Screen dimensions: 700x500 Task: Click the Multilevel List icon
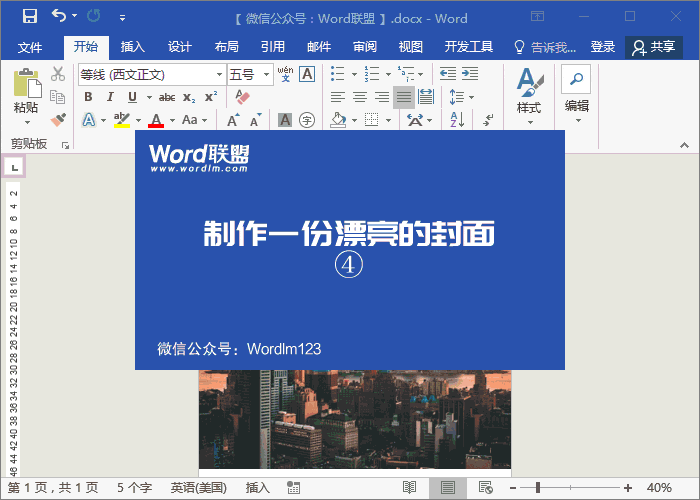click(405, 74)
